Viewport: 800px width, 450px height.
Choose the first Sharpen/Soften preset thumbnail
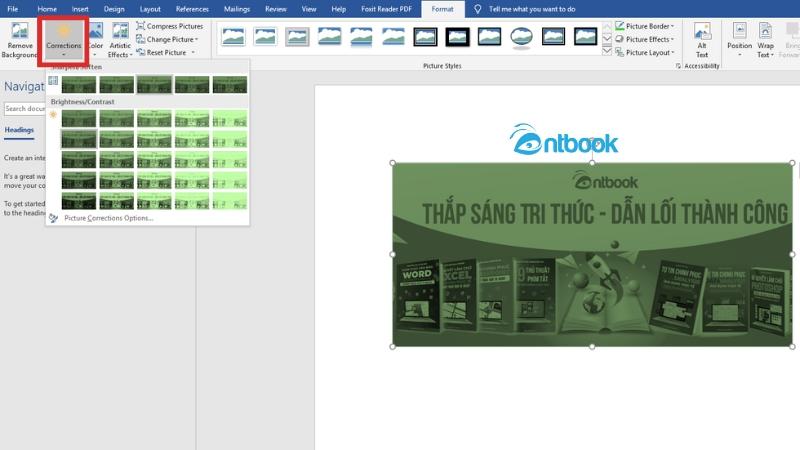(79, 85)
